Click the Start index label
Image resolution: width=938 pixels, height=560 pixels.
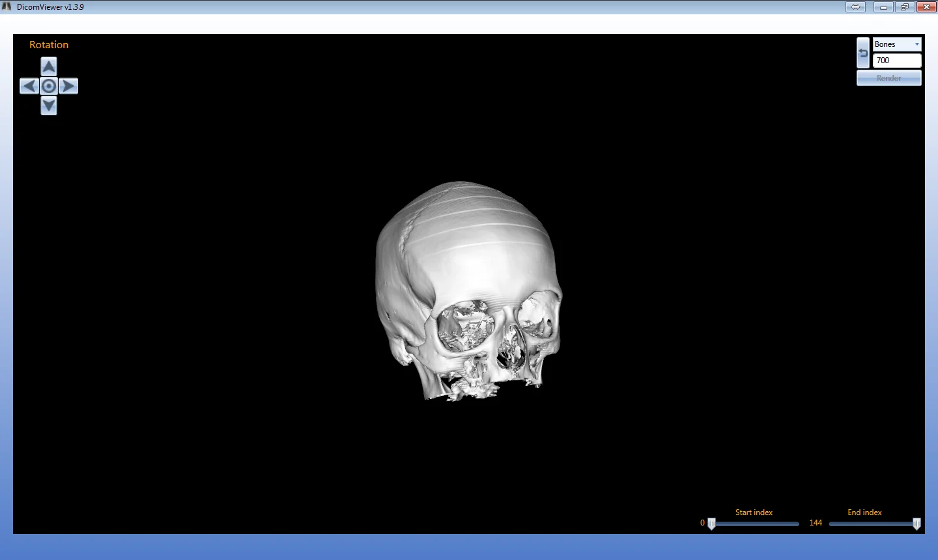click(x=754, y=512)
